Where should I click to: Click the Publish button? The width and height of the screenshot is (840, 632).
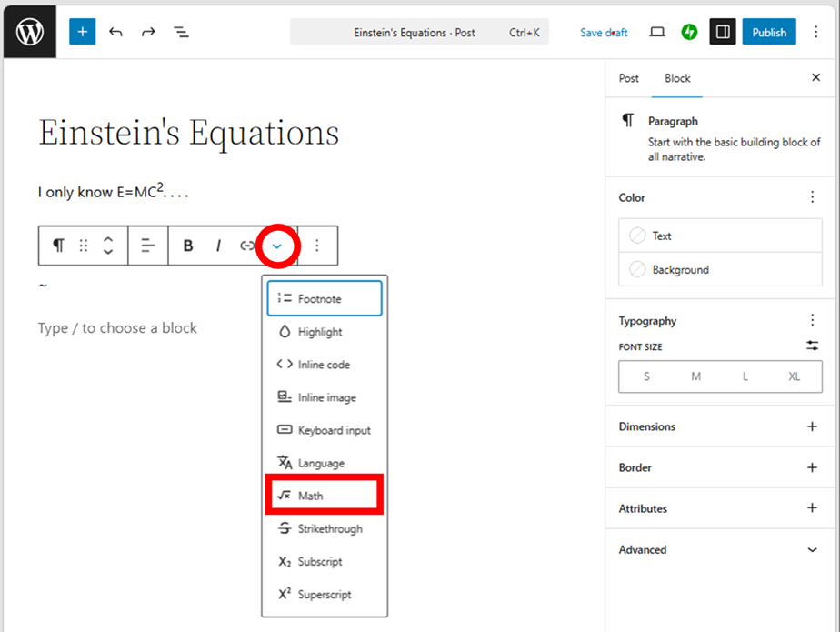click(769, 32)
